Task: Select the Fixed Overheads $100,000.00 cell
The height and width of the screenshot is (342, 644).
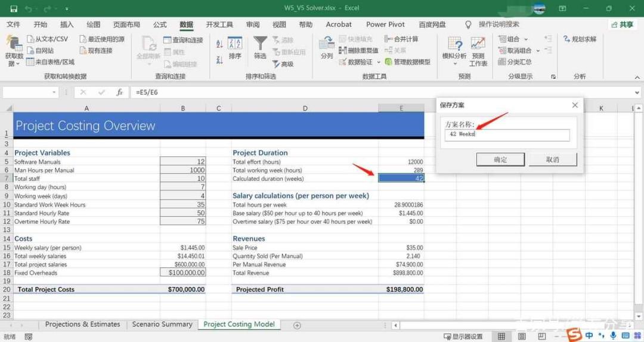Action: (x=183, y=273)
